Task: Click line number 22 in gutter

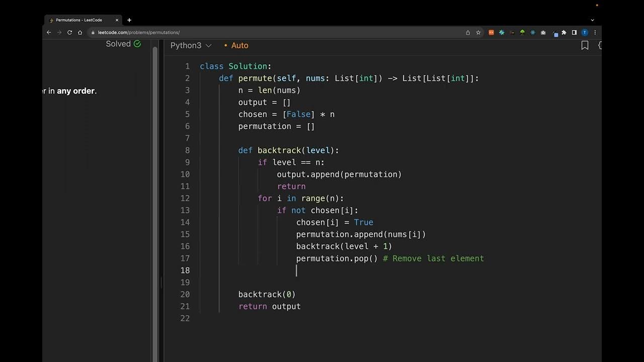Action: pyautogui.click(x=185, y=318)
